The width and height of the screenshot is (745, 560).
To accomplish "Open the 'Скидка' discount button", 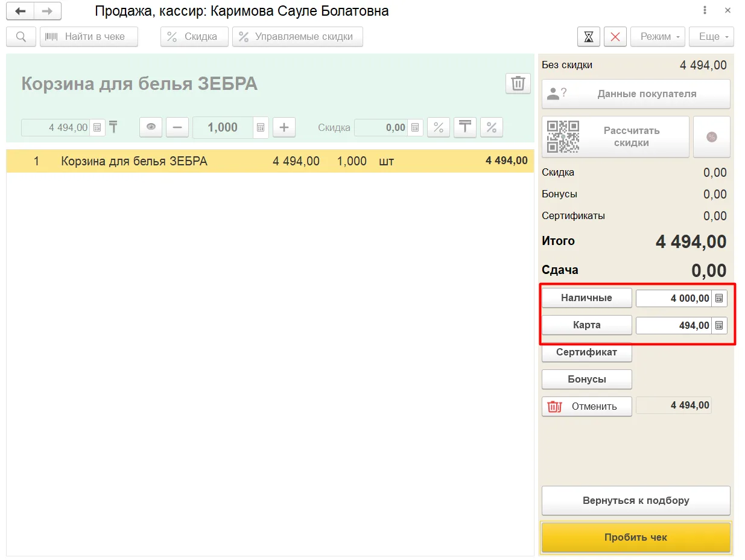I will [x=194, y=37].
